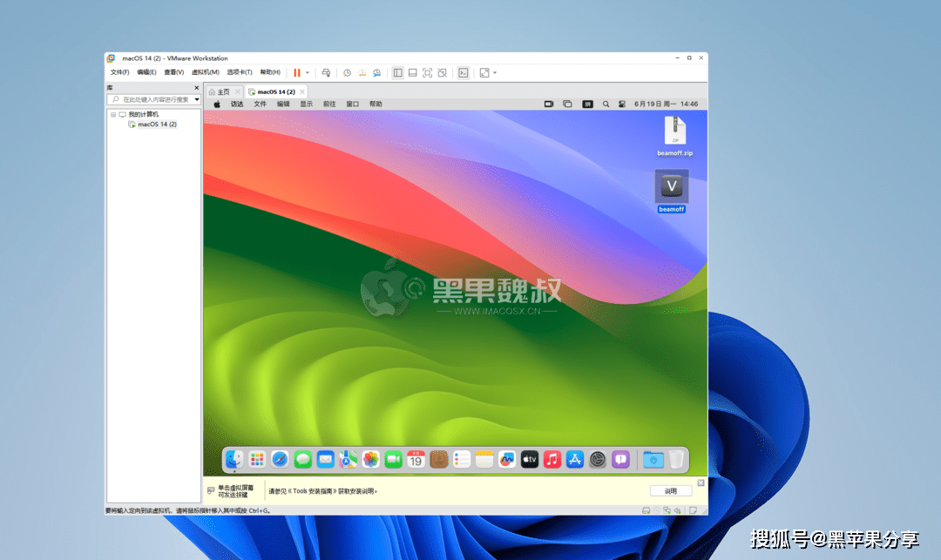Select macOS 14 (2) in the library tree
Screen dimensions: 941x560
157,125
